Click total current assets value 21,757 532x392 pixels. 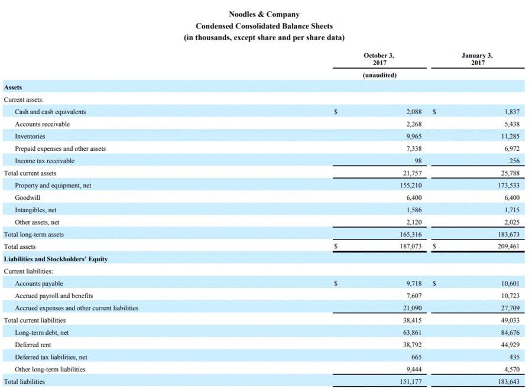(413, 173)
